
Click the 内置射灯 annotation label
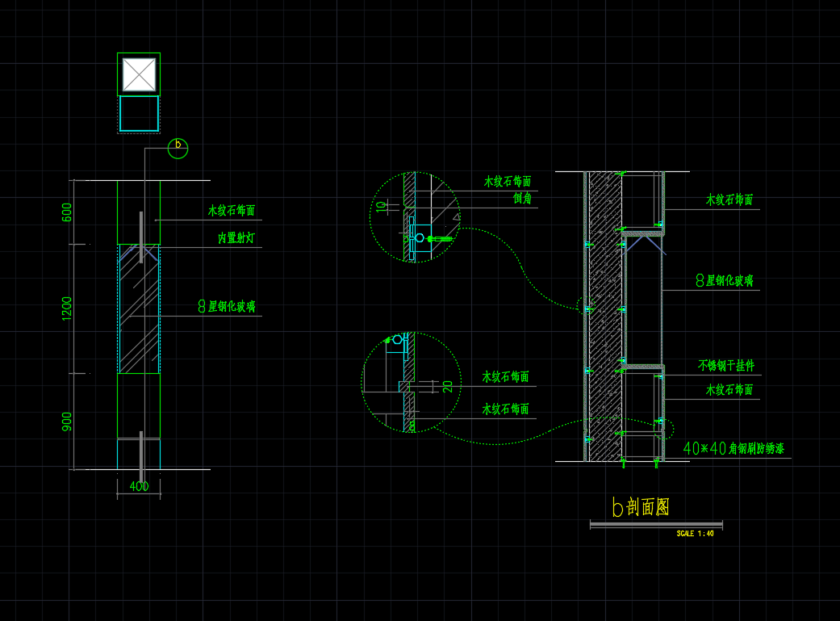(237, 238)
